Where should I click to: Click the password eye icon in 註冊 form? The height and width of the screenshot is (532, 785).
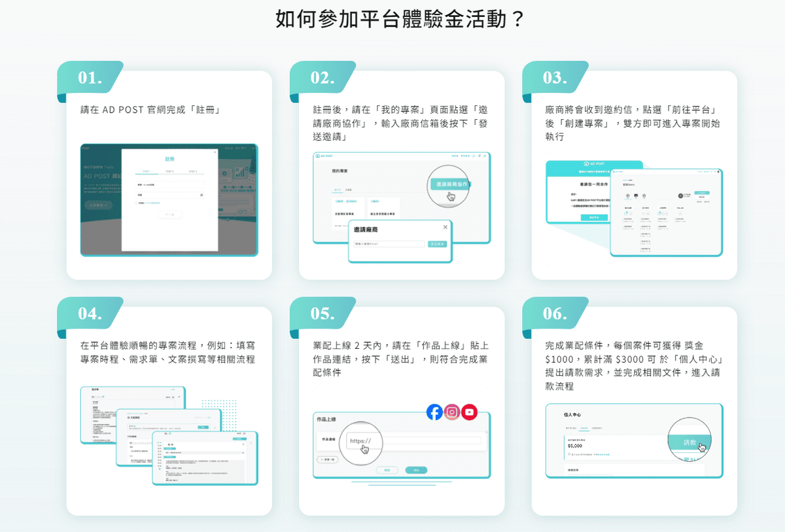(x=201, y=195)
